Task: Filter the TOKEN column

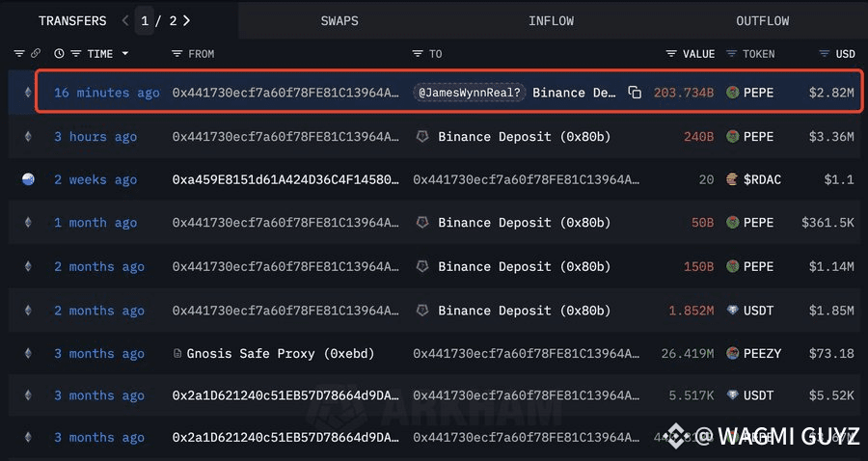Action: [x=732, y=54]
